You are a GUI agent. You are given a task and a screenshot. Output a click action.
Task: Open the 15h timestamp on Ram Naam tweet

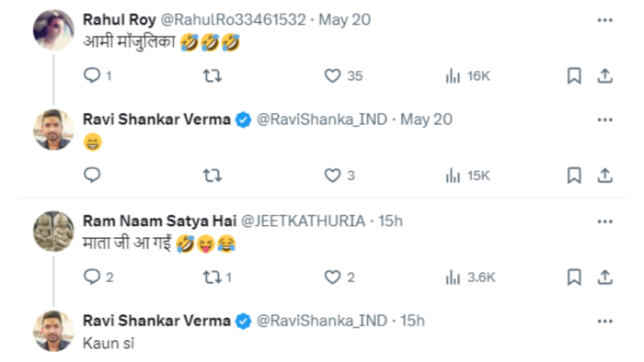pyautogui.click(x=390, y=221)
